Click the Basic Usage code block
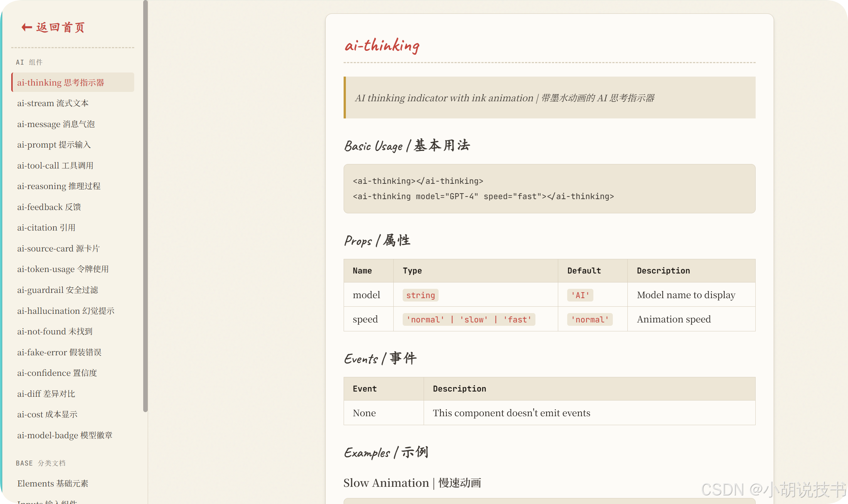The width and height of the screenshot is (848, 504). pos(549,189)
